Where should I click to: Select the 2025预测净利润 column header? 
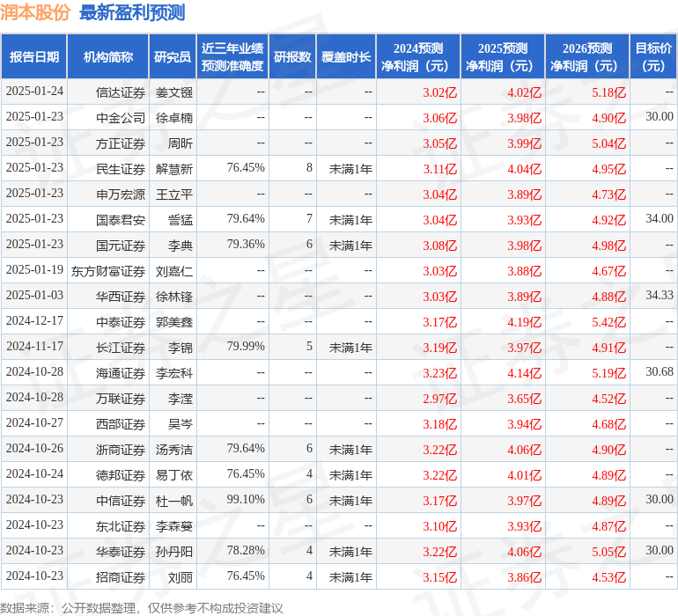503,57
